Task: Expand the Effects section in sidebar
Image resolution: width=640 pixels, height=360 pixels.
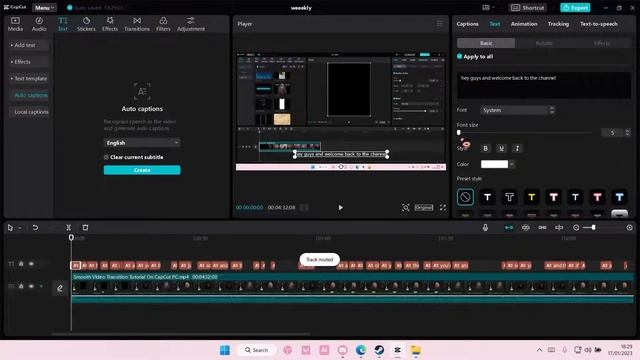Action: tap(29, 62)
